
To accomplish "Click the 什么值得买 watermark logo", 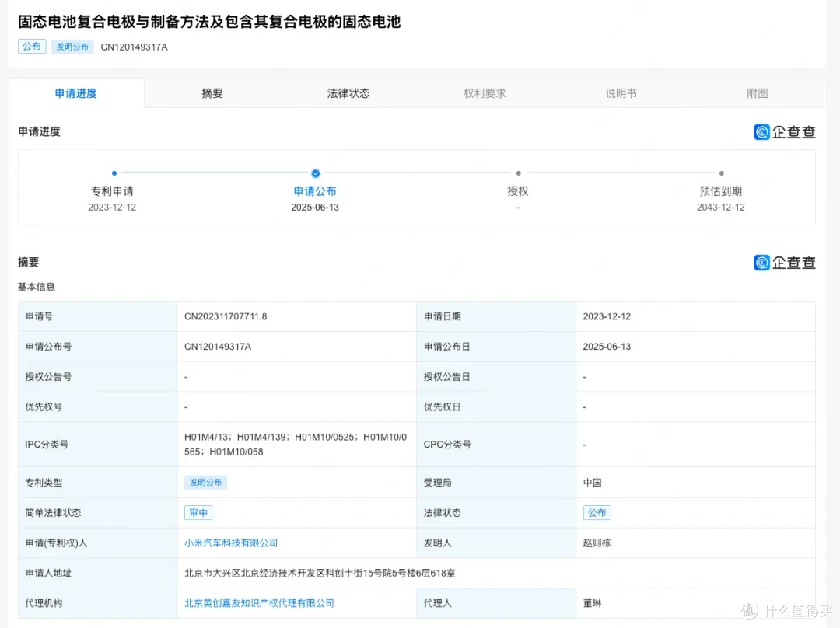I will (x=787, y=611).
